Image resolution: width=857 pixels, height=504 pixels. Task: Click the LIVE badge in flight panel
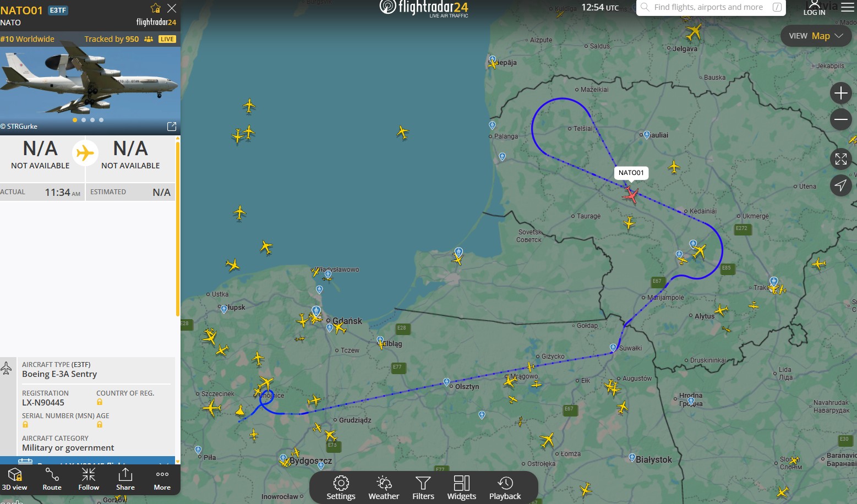pyautogui.click(x=167, y=39)
